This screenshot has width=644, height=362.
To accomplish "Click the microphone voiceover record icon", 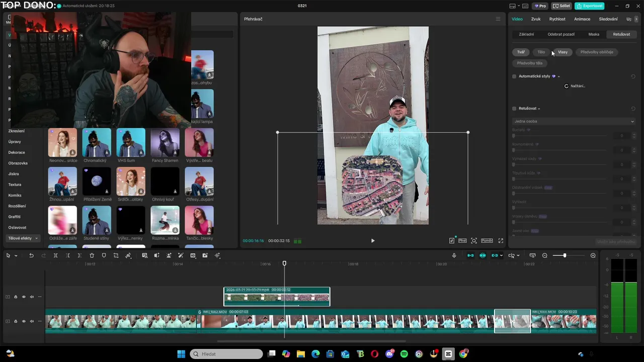I will tap(454, 255).
